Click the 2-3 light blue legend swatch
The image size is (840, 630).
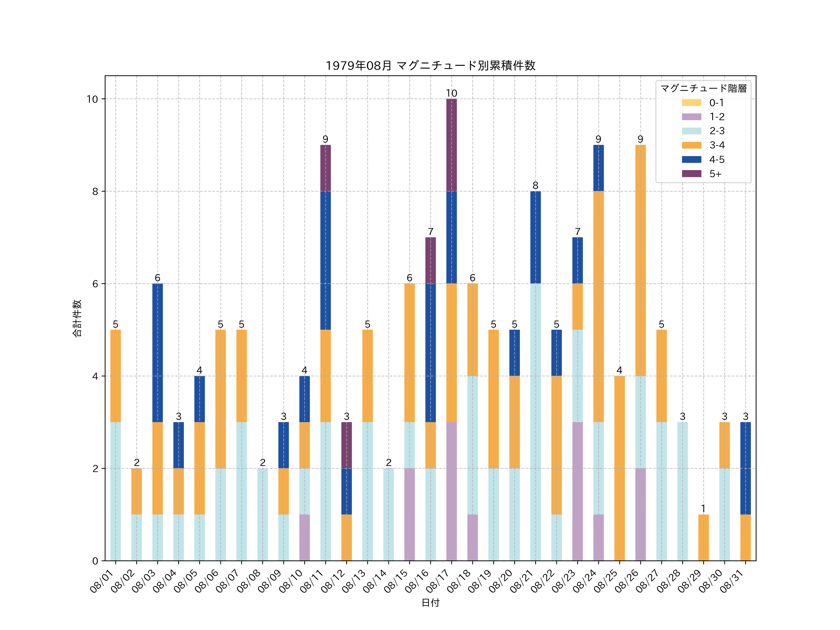point(691,131)
